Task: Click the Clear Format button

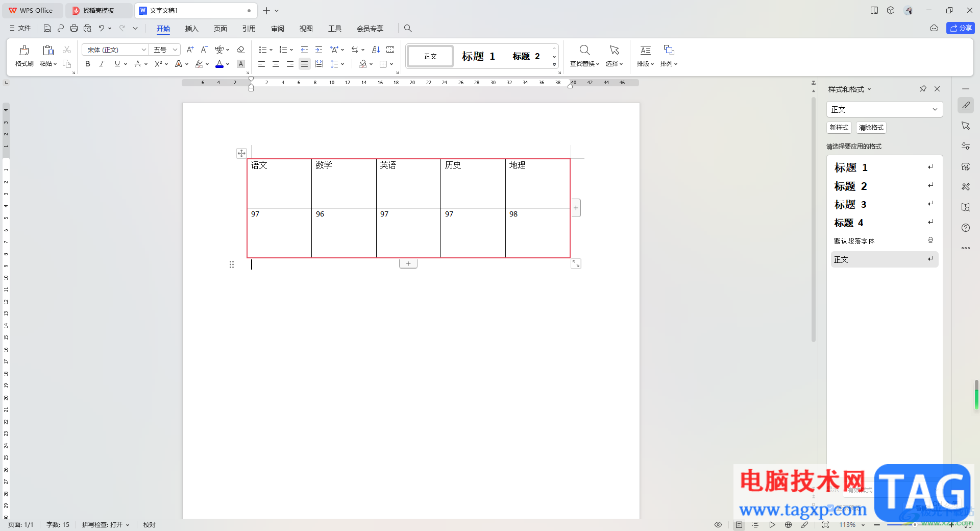Action: click(871, 128)
